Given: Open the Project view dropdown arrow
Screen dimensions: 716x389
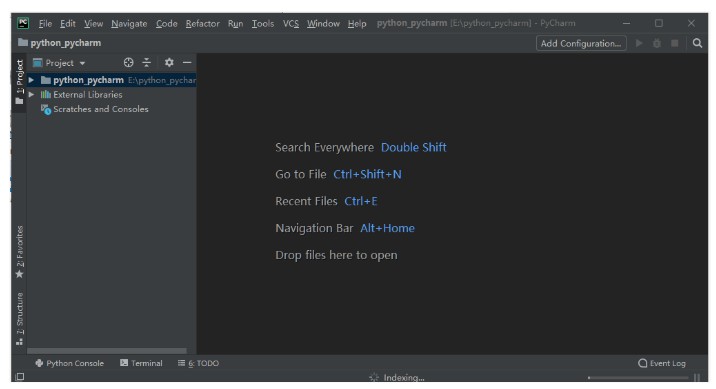Looking at the screenshot, I should [x=82, y=63].
